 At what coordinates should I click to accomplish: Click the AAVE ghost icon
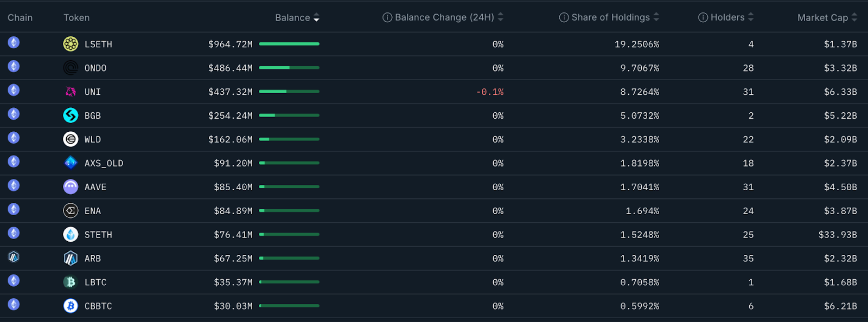click(71, 187)
